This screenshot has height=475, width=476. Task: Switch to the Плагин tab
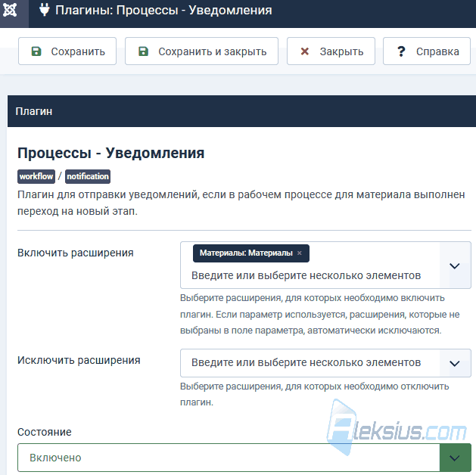[34, 111]
